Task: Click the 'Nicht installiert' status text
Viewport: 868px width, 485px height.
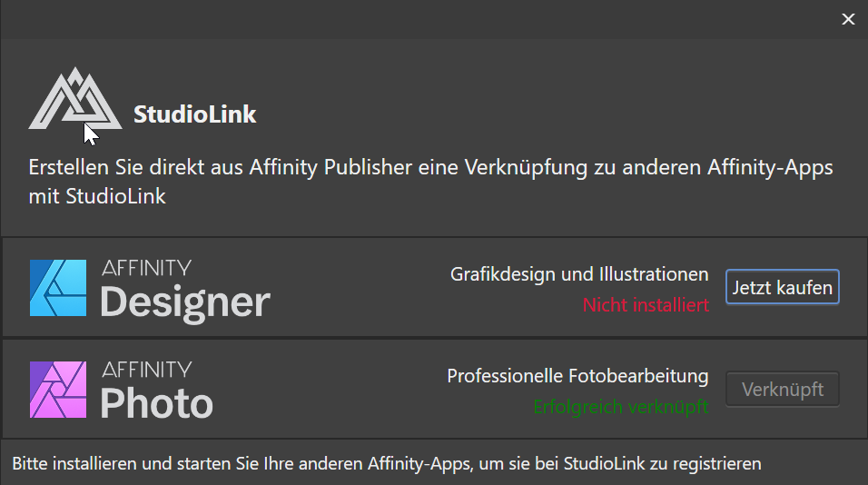Action: tap(646, 305)
